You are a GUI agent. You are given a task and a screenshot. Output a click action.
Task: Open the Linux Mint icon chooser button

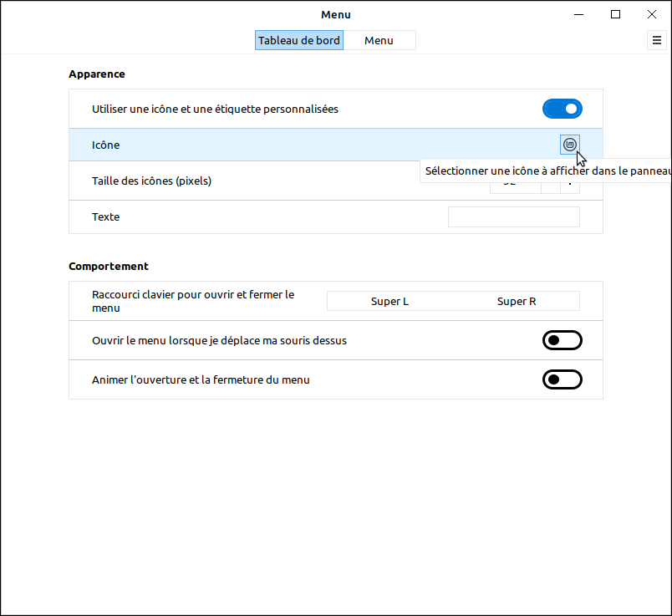click(570, 145)
